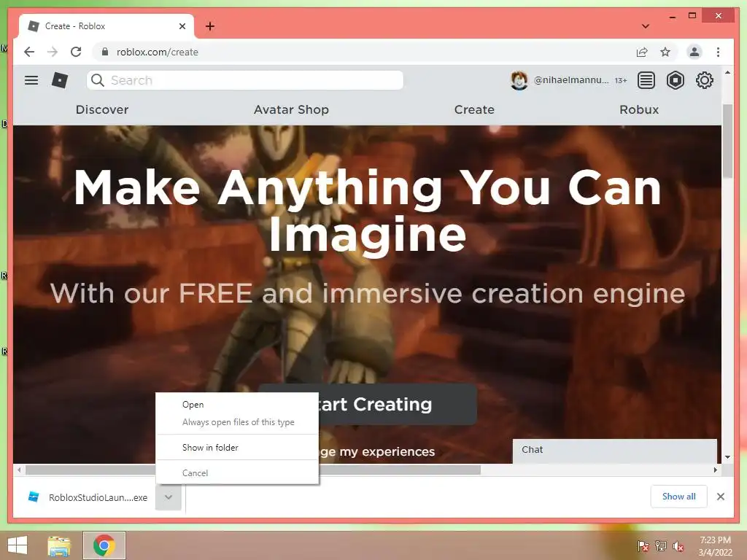Open the Chrome three-dot menu

click(718, 52)
